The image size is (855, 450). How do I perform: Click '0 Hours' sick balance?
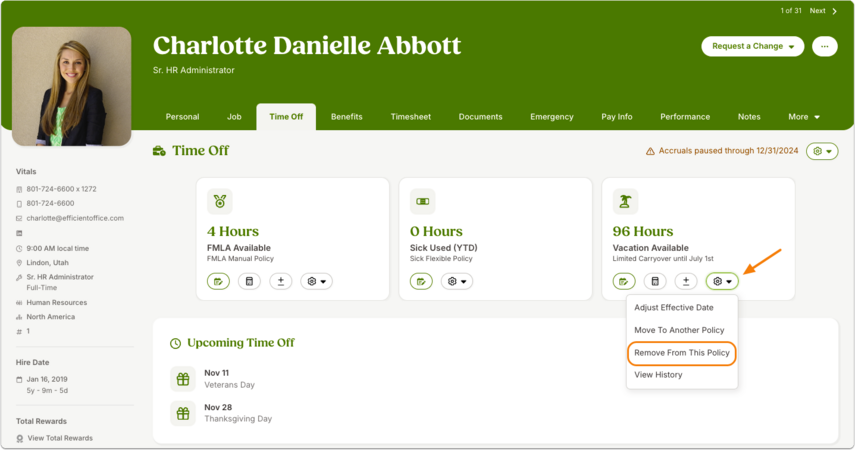point(436,232)
